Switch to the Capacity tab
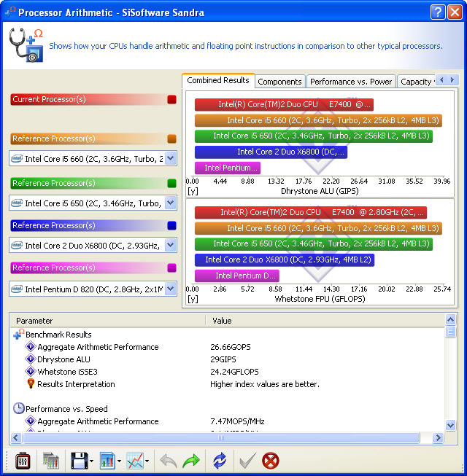467x476 pixels. (416, 82)
